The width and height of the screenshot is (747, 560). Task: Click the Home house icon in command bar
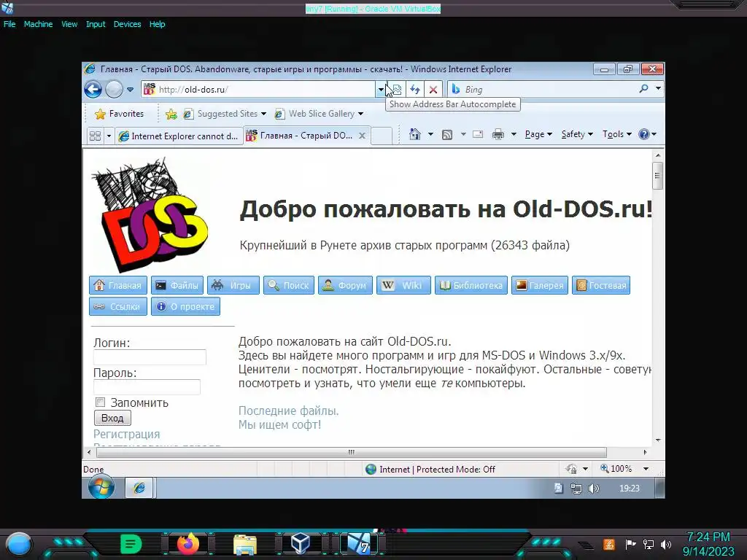point(415,134)
